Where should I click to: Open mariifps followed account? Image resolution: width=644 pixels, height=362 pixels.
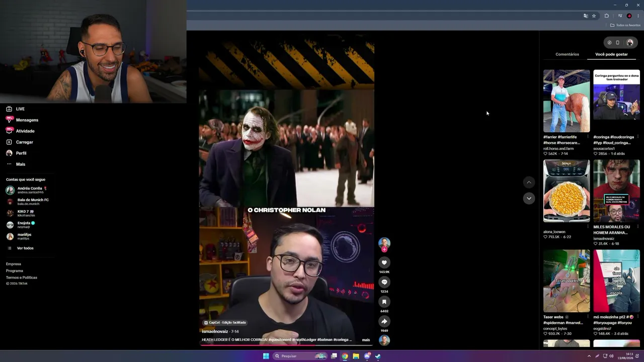[x=19, y=236]
